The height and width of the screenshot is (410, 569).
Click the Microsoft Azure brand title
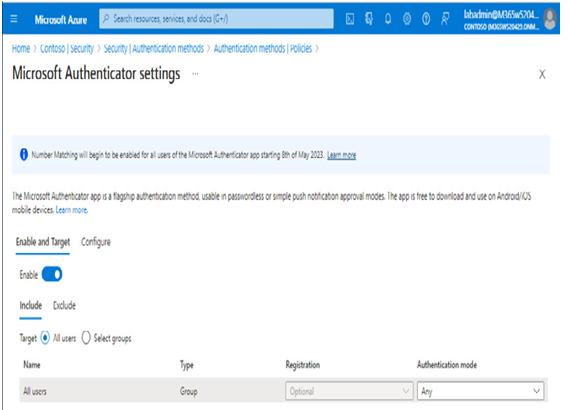[61, 20]
